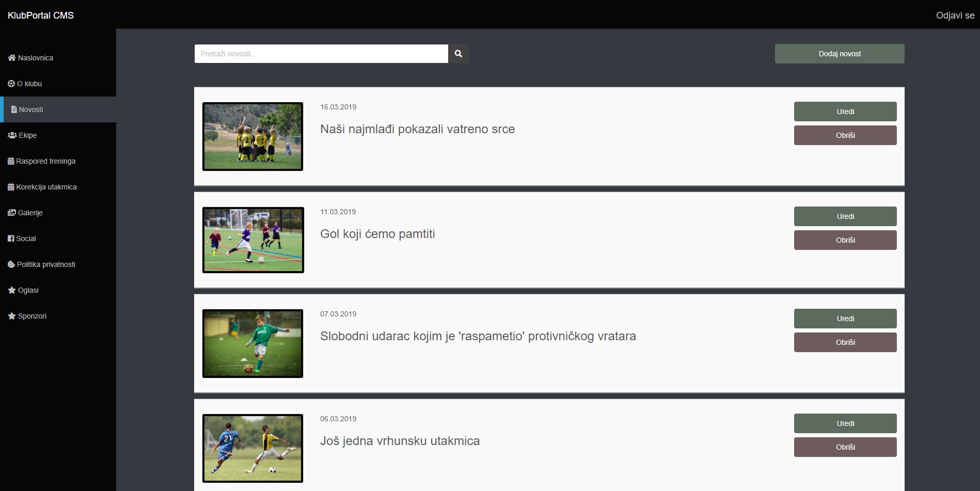This screenshot has height=491, width=980.
Task: Click the document icon beside Novosti
Action: point(14,109)
